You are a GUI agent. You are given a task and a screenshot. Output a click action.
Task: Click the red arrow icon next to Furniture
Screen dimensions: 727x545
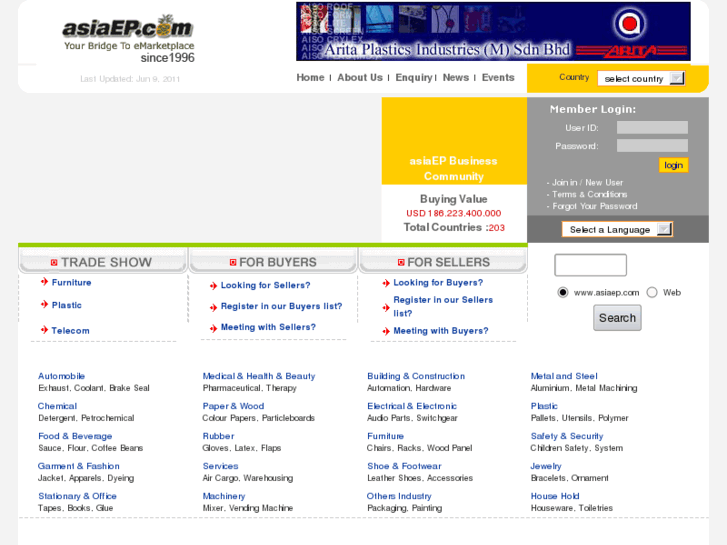click(x=44, y=282)
